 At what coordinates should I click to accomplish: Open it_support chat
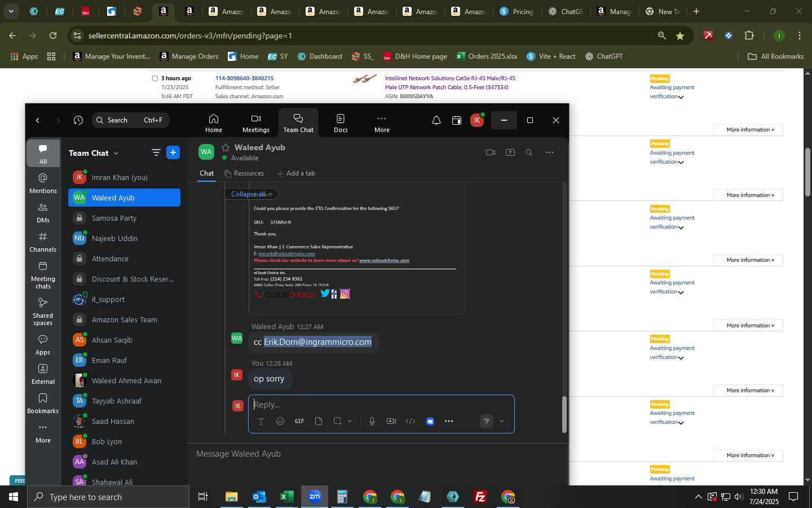pos(124,299)
